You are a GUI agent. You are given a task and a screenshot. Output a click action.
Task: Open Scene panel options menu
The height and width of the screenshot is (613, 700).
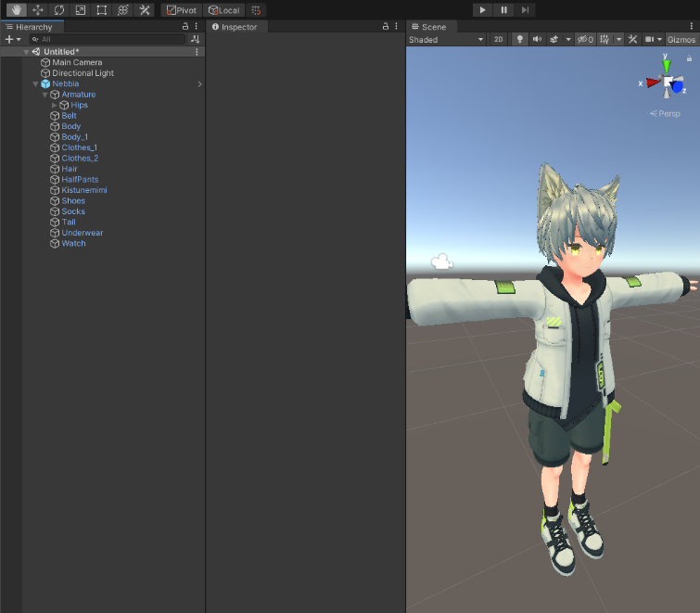click(x=692, y=26)
